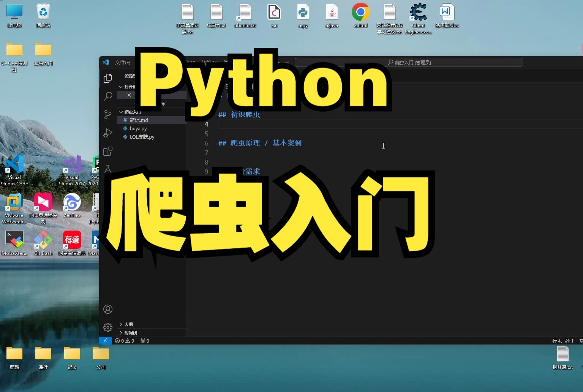583x392 pixels.
Task: Click the VS Code logo icon
Action: [x=106, y=62]
